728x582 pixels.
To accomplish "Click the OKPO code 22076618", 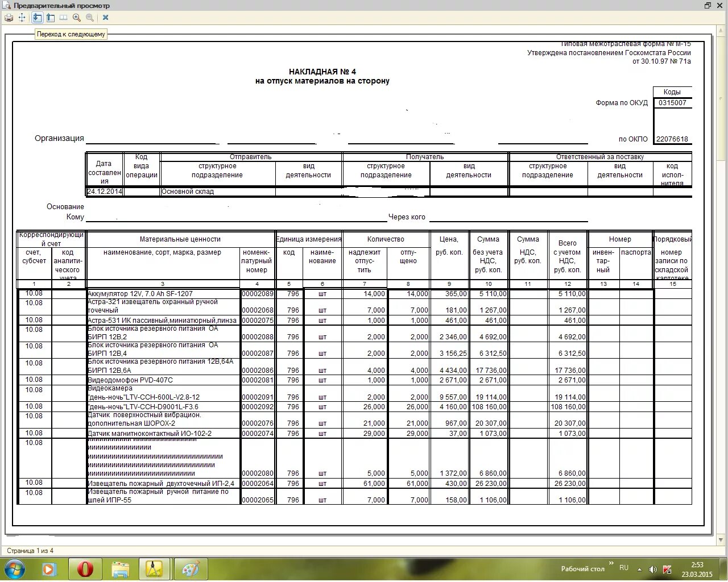I will [x=672, y=139].
